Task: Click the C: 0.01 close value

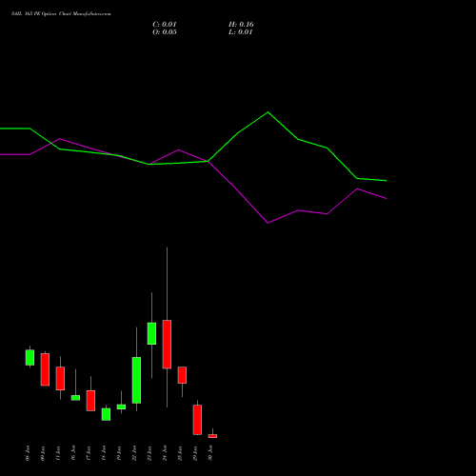Action: click(x=165, y=25)
